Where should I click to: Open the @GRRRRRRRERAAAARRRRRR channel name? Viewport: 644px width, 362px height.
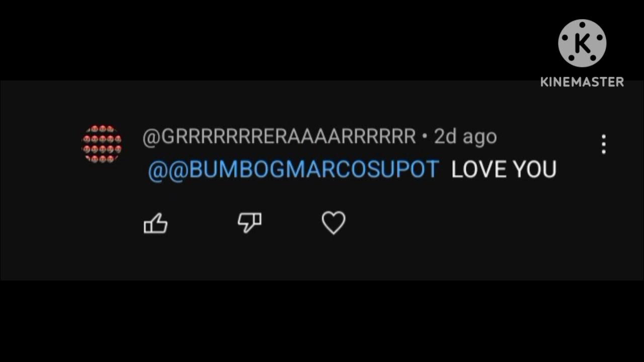(x=279, y=137)
